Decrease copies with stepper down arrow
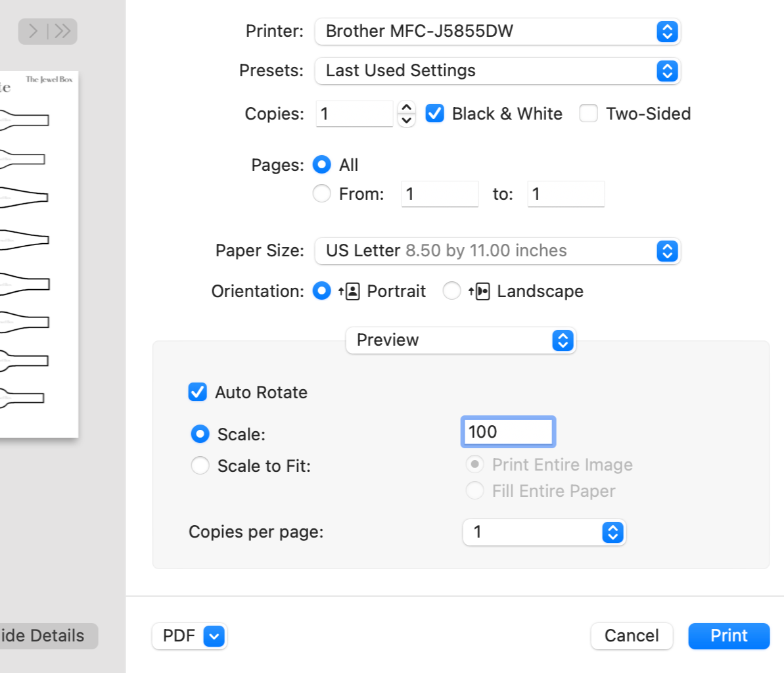This screenshot has height=673, width=784. point(407,120)
